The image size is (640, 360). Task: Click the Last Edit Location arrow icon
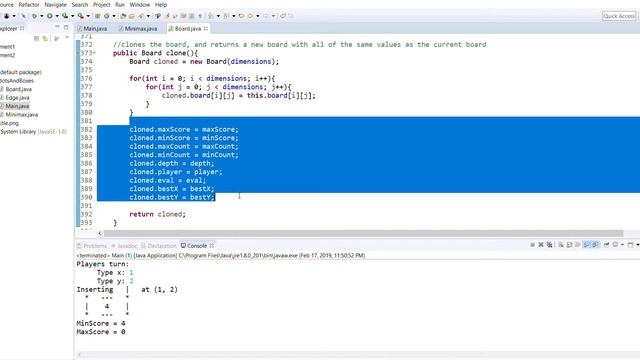(x=242, y=16)
